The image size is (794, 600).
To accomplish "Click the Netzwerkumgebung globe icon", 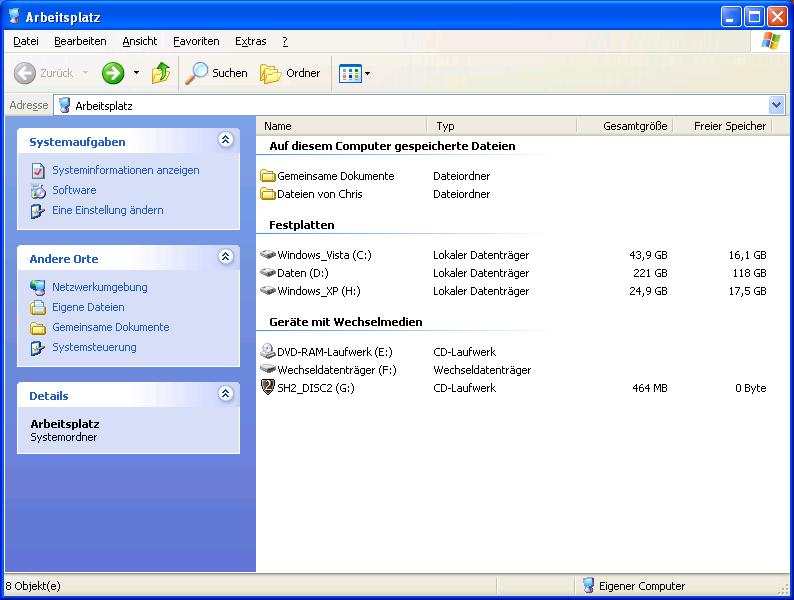I will pos(37,288).
